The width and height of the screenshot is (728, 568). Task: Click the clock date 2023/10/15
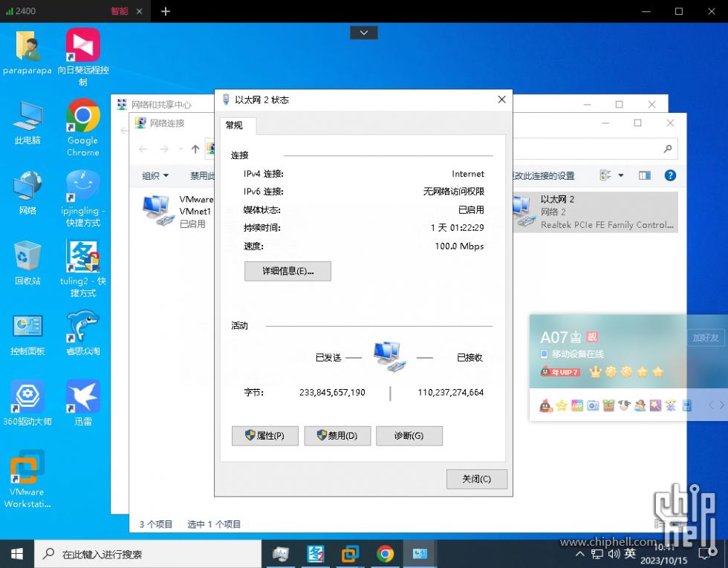pyautogui.click(x=664, y=560)
